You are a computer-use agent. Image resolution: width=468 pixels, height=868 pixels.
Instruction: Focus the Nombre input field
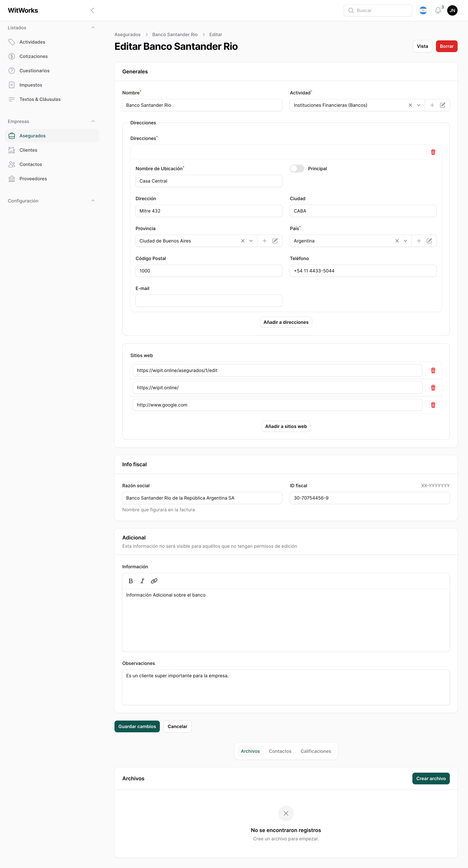point(202,105)
